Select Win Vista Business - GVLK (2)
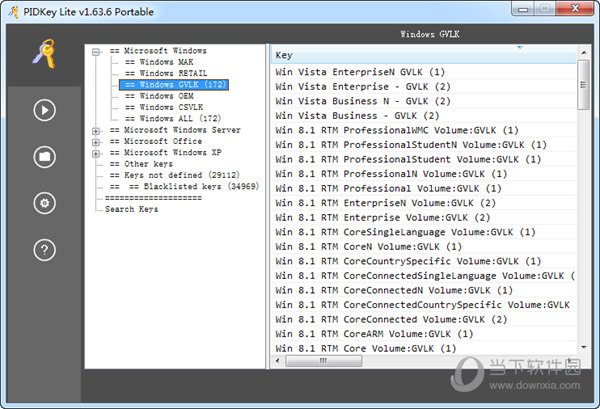Viewport: 600px width, 409px height. point(424,116)
